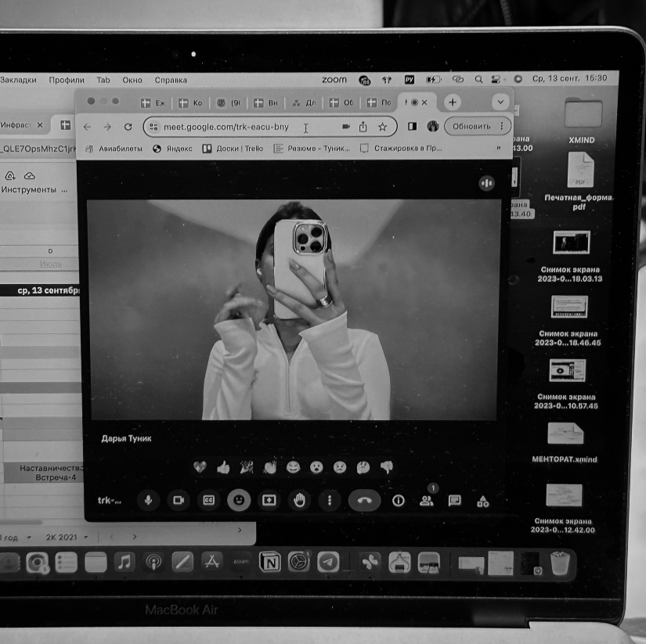Open Закладки menu in menu bar

(18, 80)
